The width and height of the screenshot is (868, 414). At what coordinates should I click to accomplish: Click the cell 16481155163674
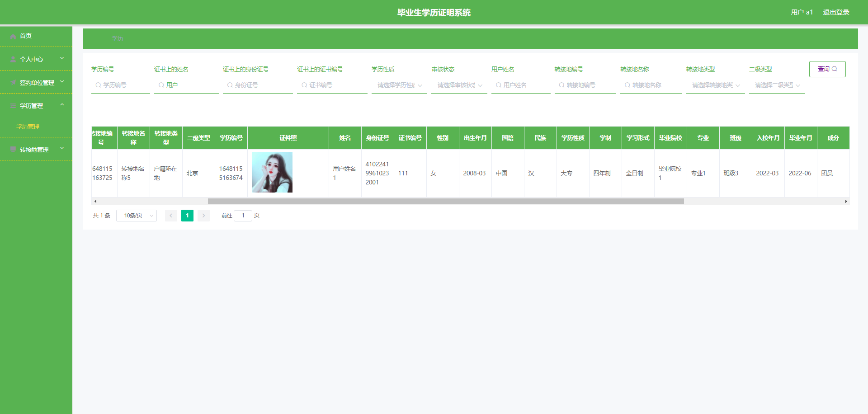231,173
